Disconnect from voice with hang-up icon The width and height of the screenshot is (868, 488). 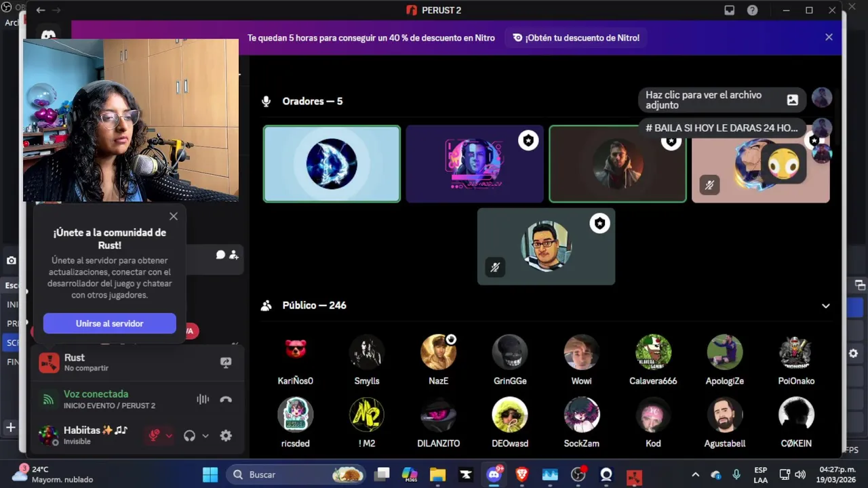tap(226, 399)
